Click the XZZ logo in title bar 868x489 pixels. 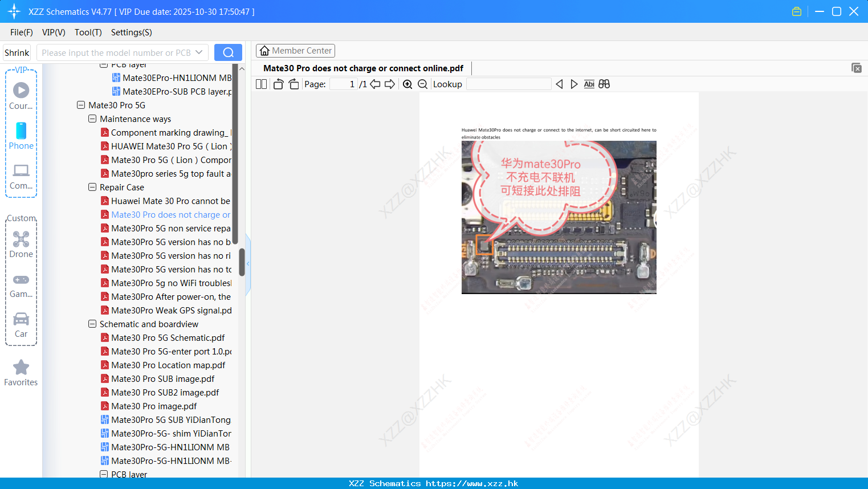14,11
